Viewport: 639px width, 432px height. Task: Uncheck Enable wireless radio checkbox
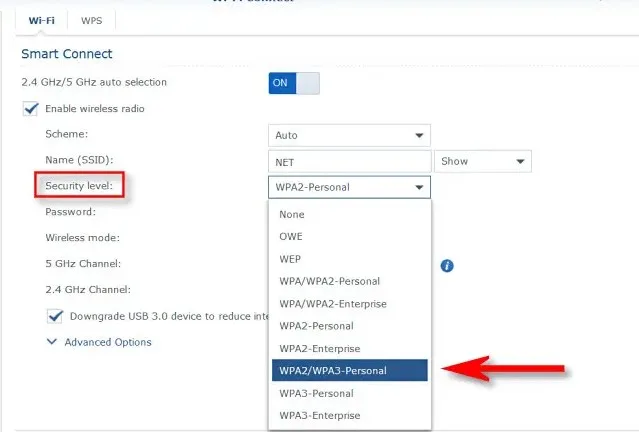pos(30,108)
